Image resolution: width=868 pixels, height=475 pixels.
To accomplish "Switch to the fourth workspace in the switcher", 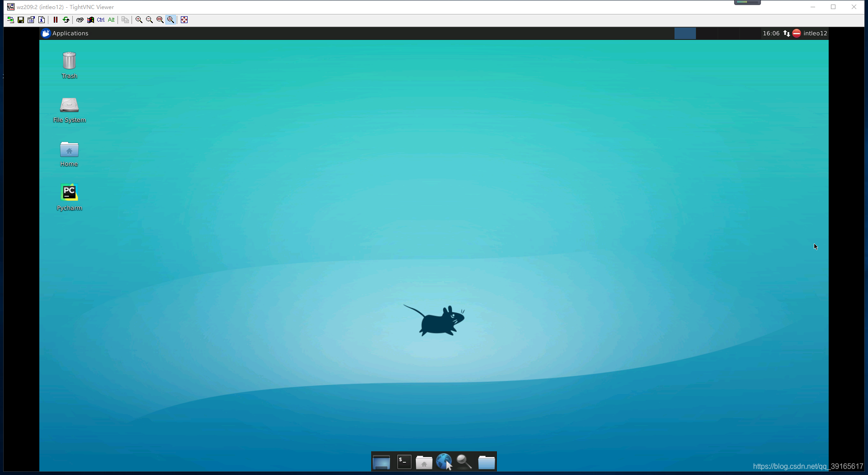I will tap(750, 33).
